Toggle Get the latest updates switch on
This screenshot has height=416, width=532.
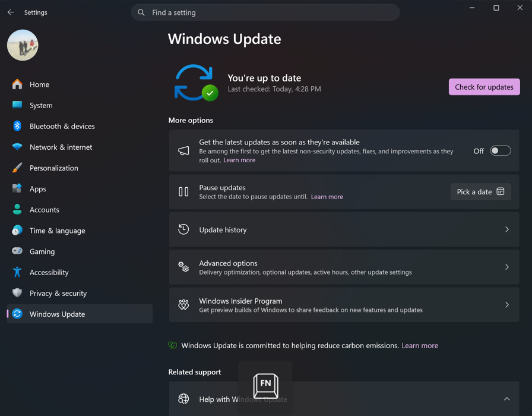501,151
